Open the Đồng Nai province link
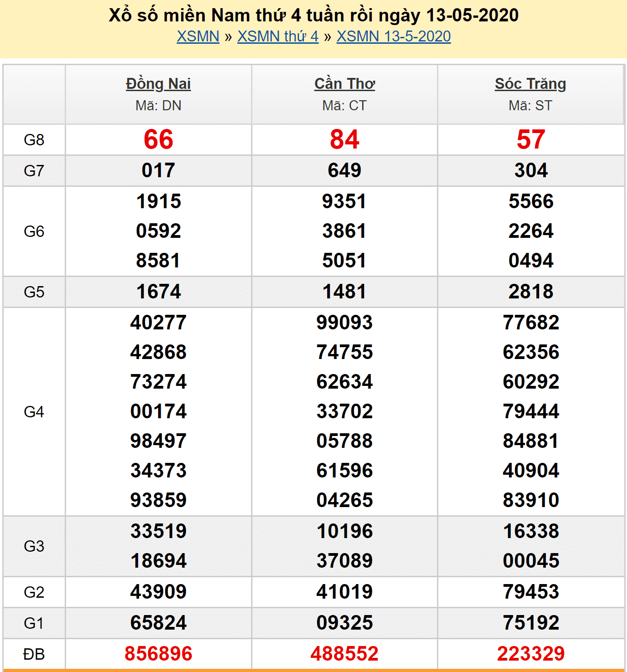This screenshot has width=627, height=672. (x=159, y=84)
